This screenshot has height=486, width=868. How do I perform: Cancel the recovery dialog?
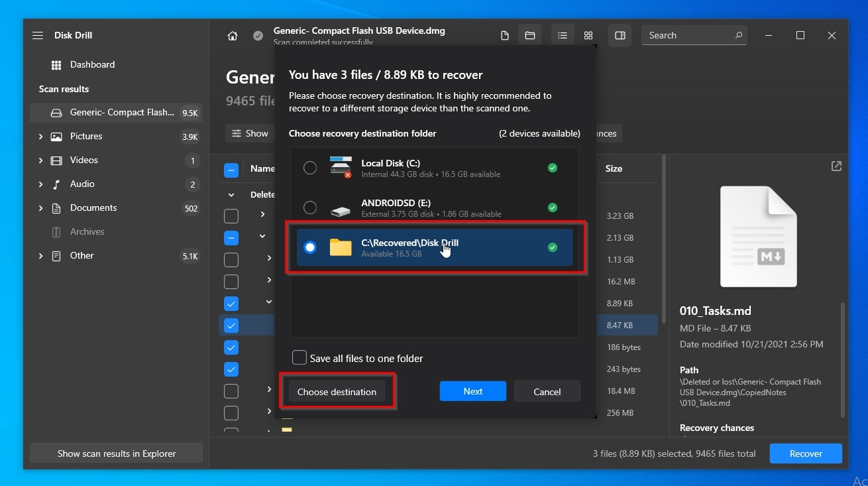pos(547,392)
